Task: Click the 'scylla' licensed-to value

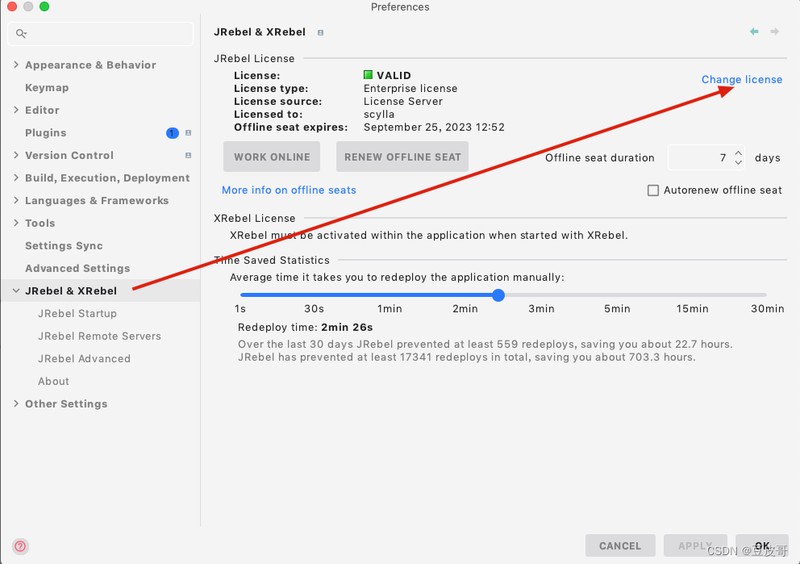Action: [379, 114]
